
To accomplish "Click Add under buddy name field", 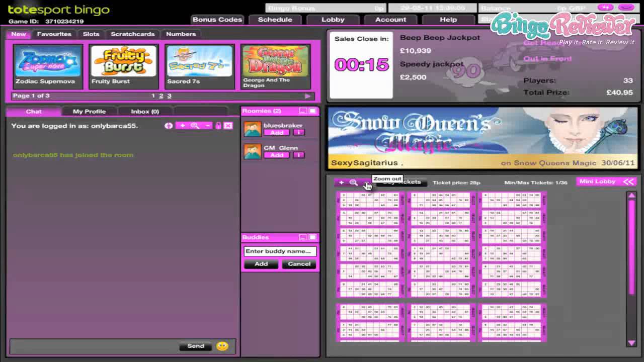I will click(261, 264).
